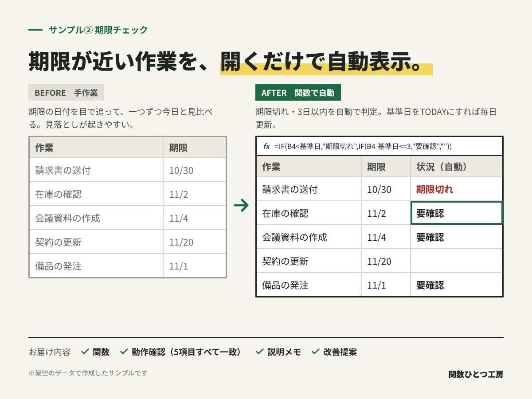Click the 改善提案 deliverable text
532x399 pixels.
pos(340,352)
